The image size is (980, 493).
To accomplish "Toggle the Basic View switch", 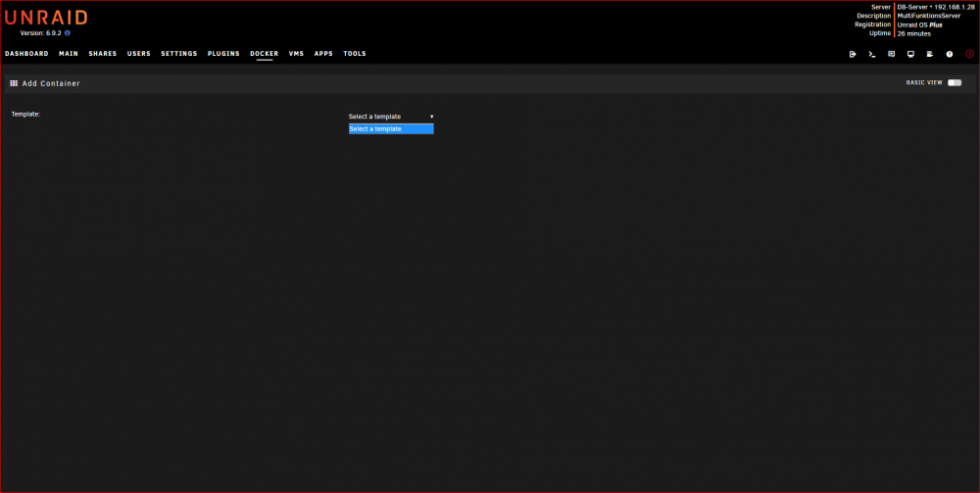I will [955, 82].
